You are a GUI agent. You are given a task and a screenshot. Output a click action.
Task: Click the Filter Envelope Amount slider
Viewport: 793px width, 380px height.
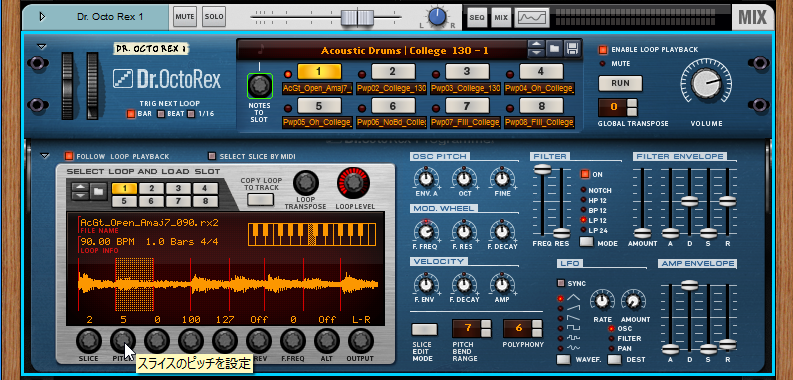643,233
